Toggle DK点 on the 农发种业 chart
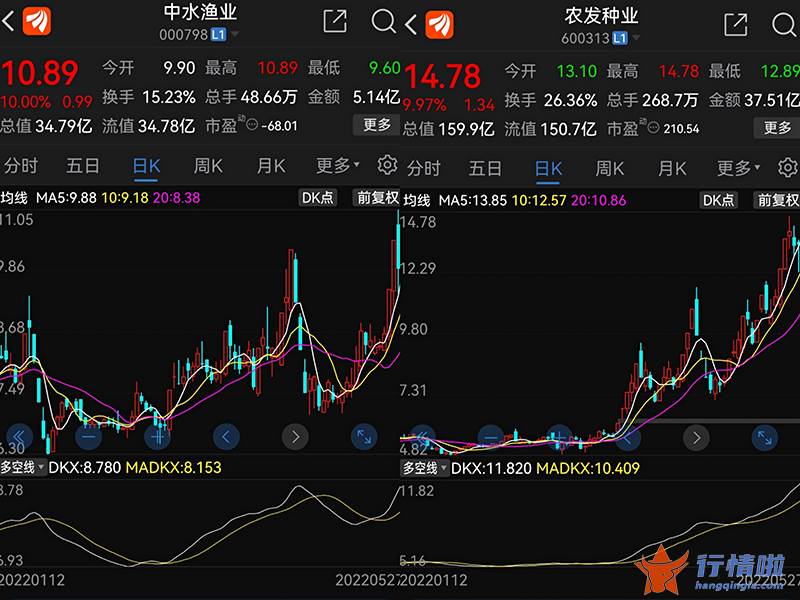 pyautogui.click(x=718, y=200)
